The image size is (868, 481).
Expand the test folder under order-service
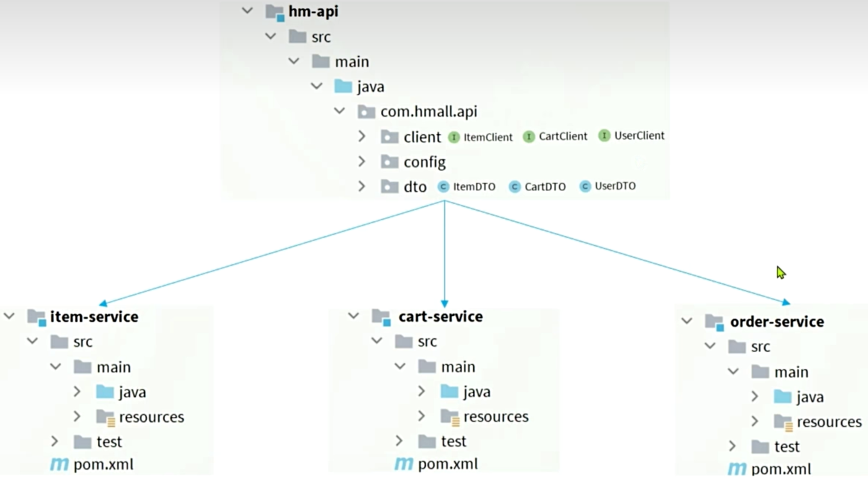pyautogui.click(x=732, y=446)
